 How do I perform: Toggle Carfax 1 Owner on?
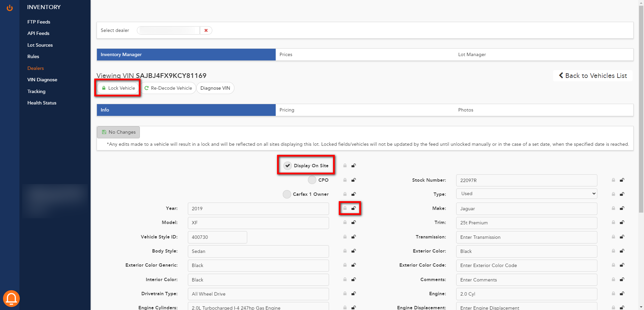pyautogui.click(x=287, y=194)
